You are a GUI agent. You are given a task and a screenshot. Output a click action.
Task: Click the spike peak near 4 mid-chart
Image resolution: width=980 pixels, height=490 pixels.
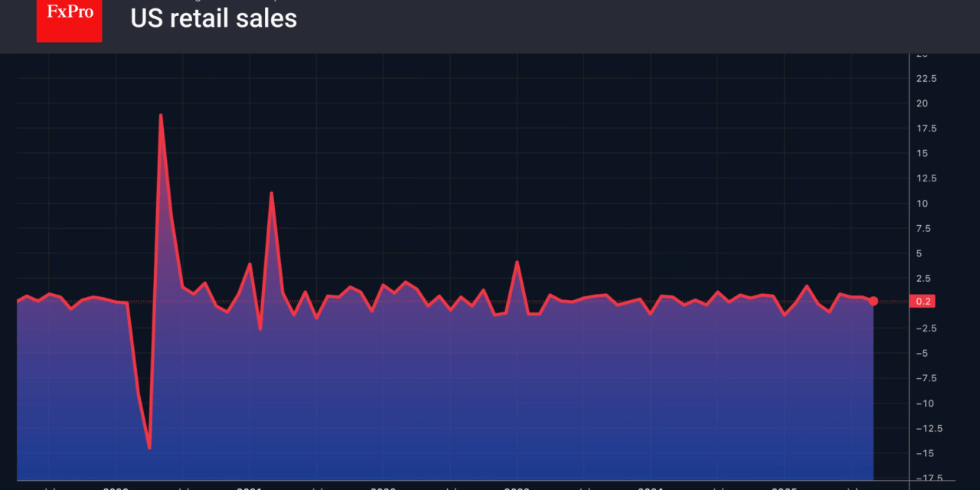(518, 262)
